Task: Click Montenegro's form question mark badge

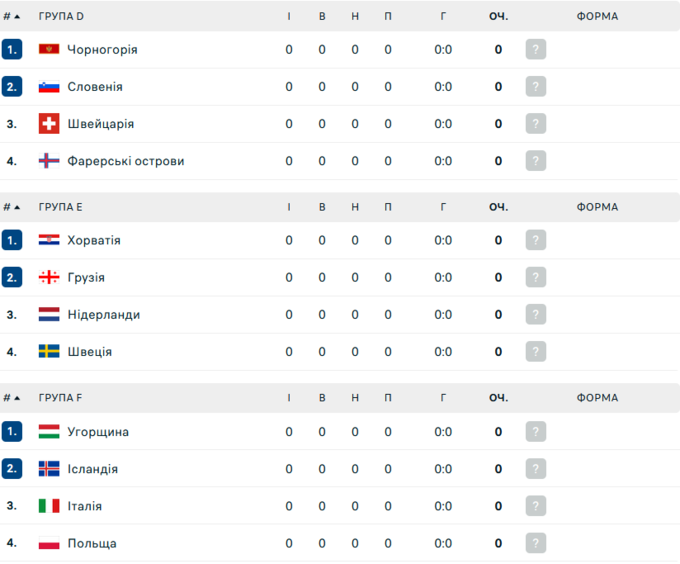Action: point(536,50)
